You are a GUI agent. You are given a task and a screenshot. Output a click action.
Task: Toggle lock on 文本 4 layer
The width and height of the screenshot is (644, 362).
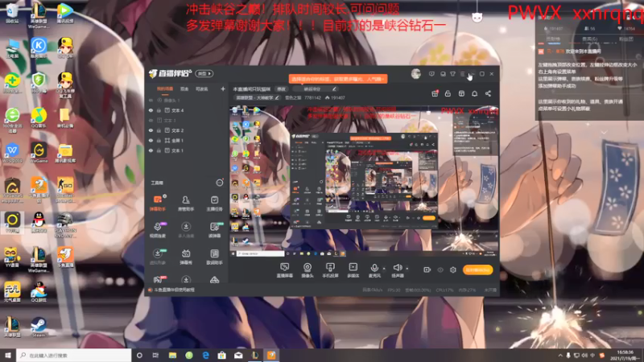point(159,110)
